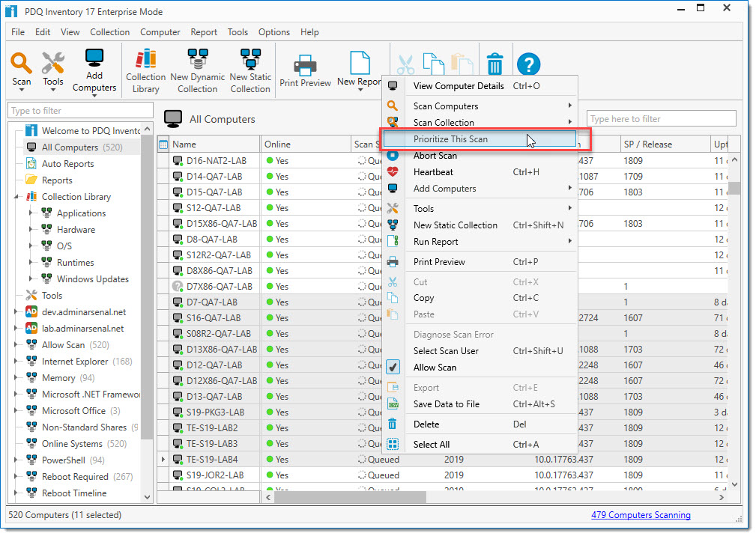756x536 pixels.
Task: Open the File menu
Action: click(x=18, y=32)
